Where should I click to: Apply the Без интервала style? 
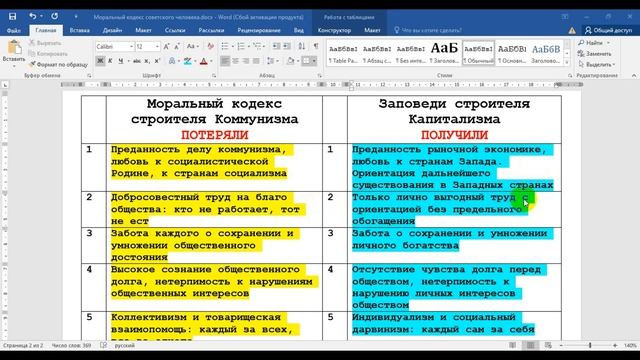[x=411, y=53]
